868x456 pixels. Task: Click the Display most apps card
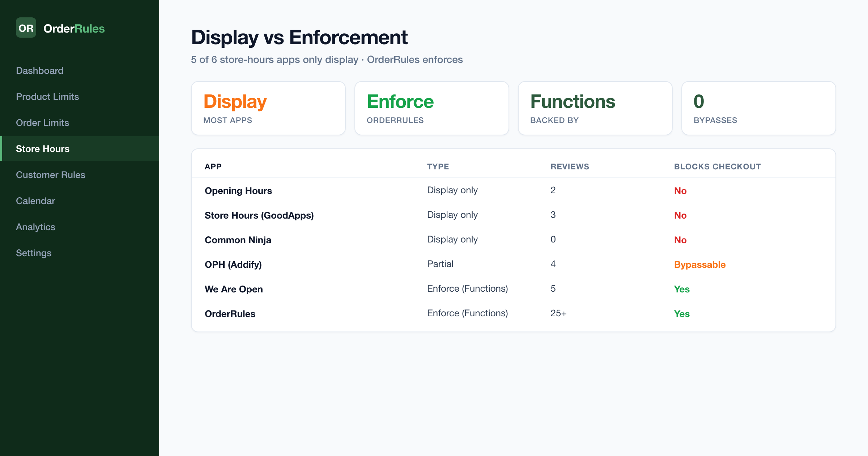click(268, 108)
